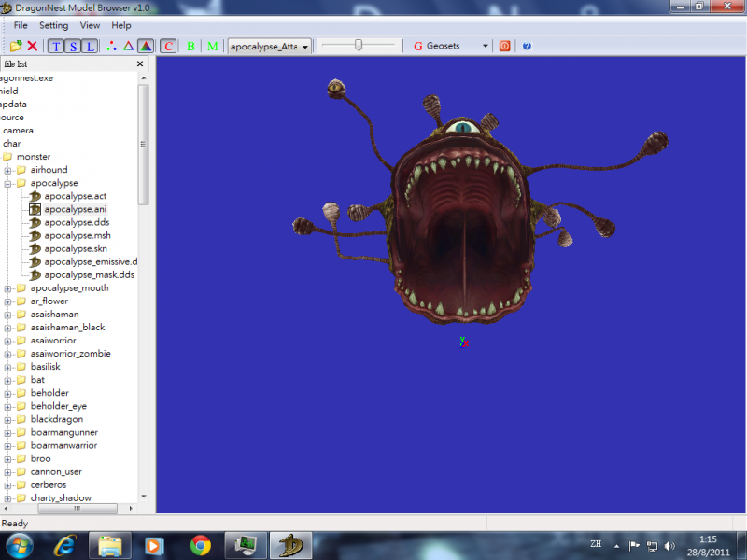This screenshot has height=560, width=747.
Task: Select the cerberos folder
Action: tap(49, 485)
